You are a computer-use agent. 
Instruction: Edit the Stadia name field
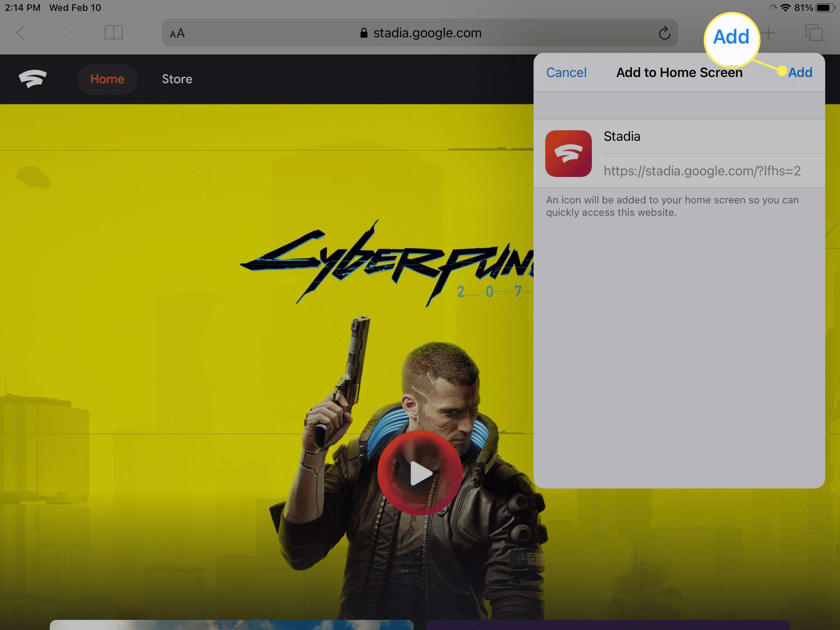point(714,136)
